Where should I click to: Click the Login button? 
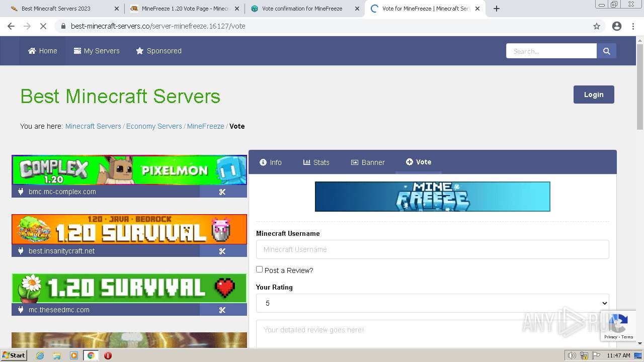[x=594, y=95]
